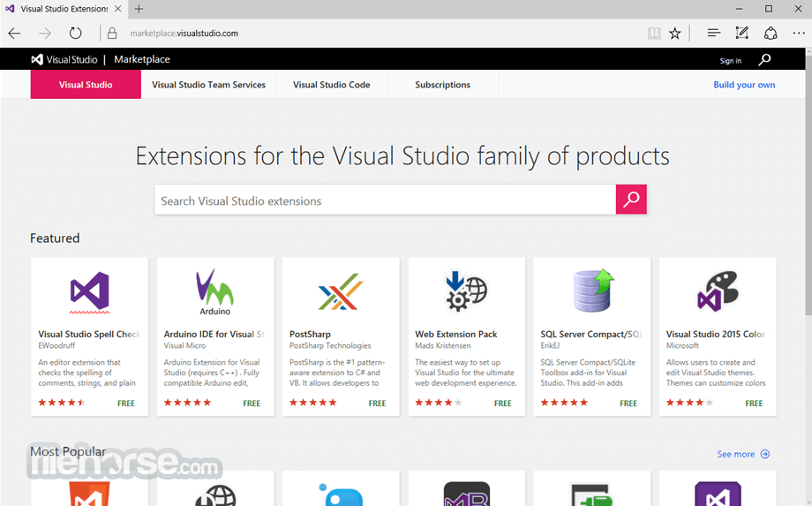Image resolution: width=812 pixels, height=506 pixels.
Task: Open the Web Extension Pack title
Action: click(x=455, y=334)
